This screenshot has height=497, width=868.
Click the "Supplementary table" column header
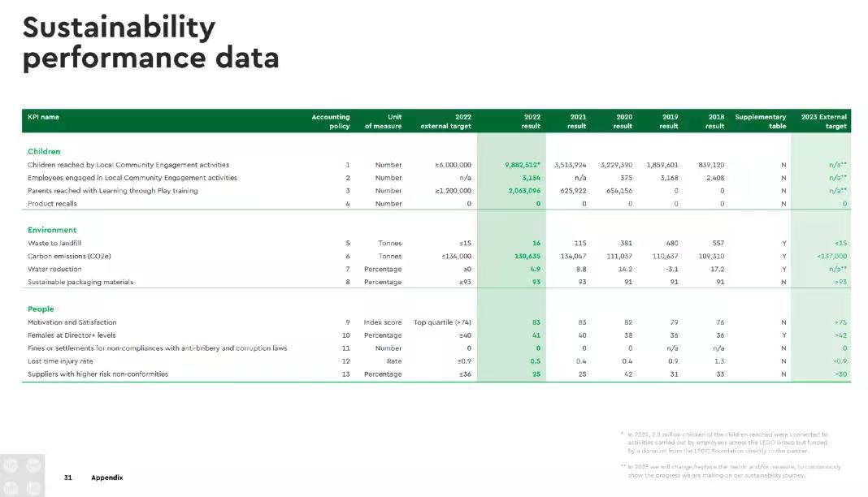pos(761,122)
